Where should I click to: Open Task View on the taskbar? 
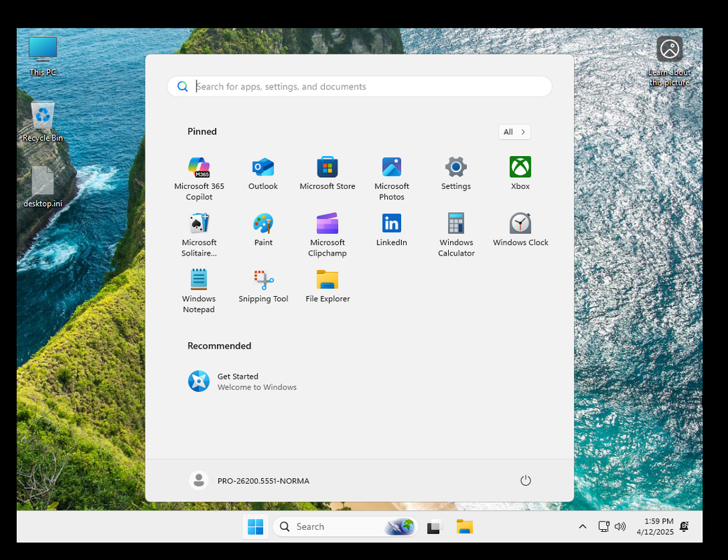tap(435, 526)
